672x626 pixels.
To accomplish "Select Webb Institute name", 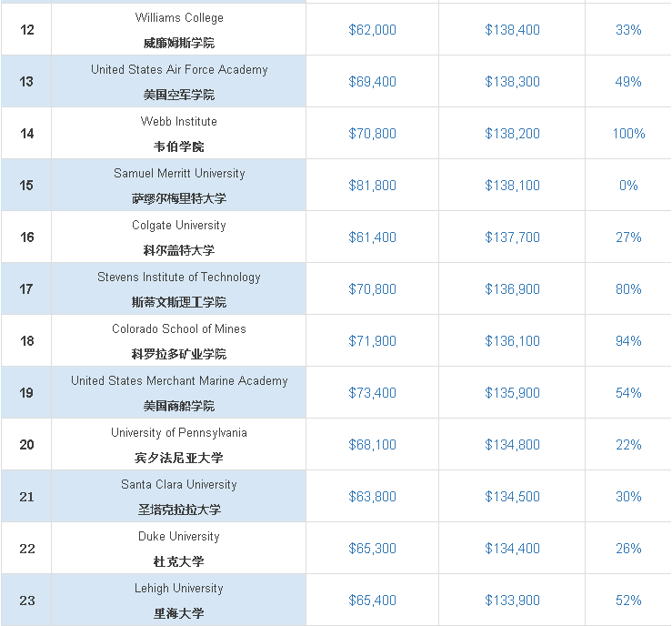I will point(179,121).
